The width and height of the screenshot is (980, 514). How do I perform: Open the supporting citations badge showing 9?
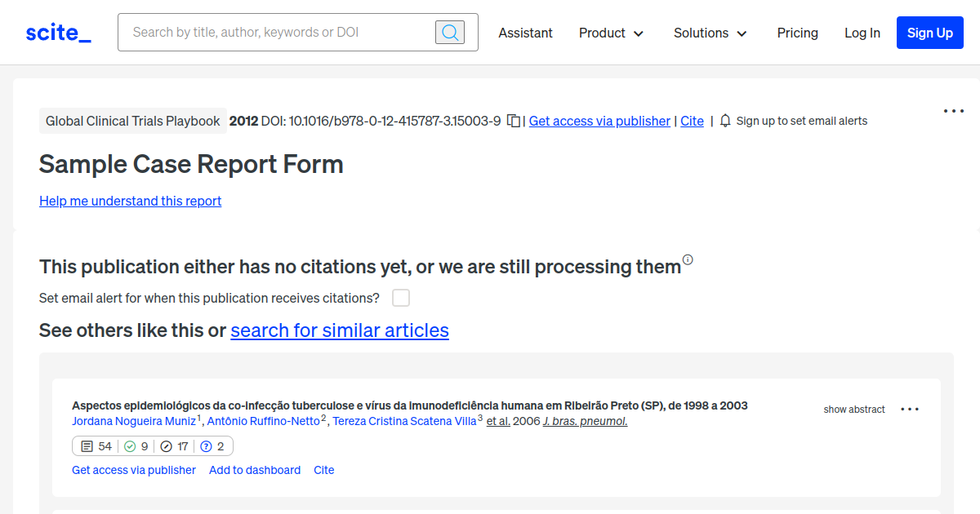click(x=135, y=446)
